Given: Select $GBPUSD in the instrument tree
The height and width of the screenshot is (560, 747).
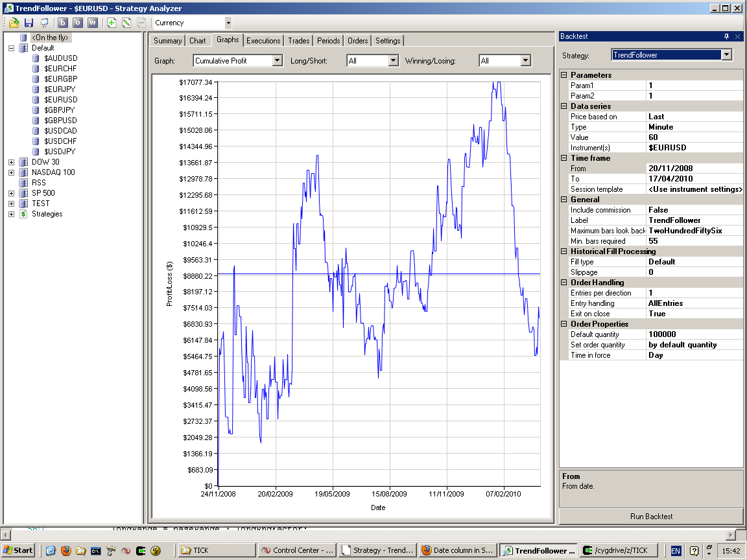Looking at the screenshot, I should (x=60, y=121).
